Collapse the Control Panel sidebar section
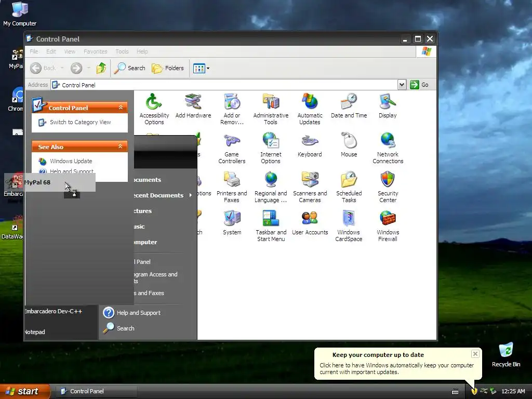Screen dimensions: 532x399 point(121,107)
